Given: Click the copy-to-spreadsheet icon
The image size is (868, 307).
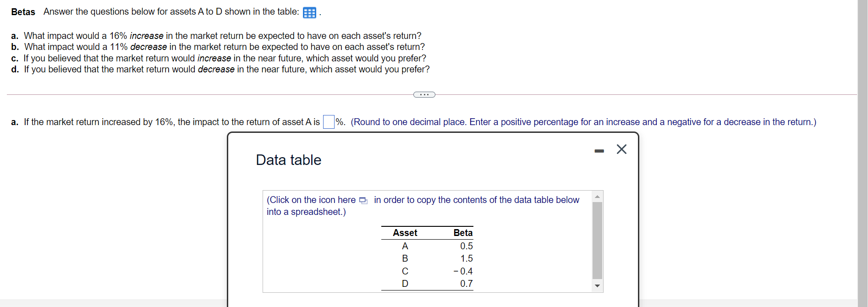Looking at the screenshot, I should pos(363,200).
